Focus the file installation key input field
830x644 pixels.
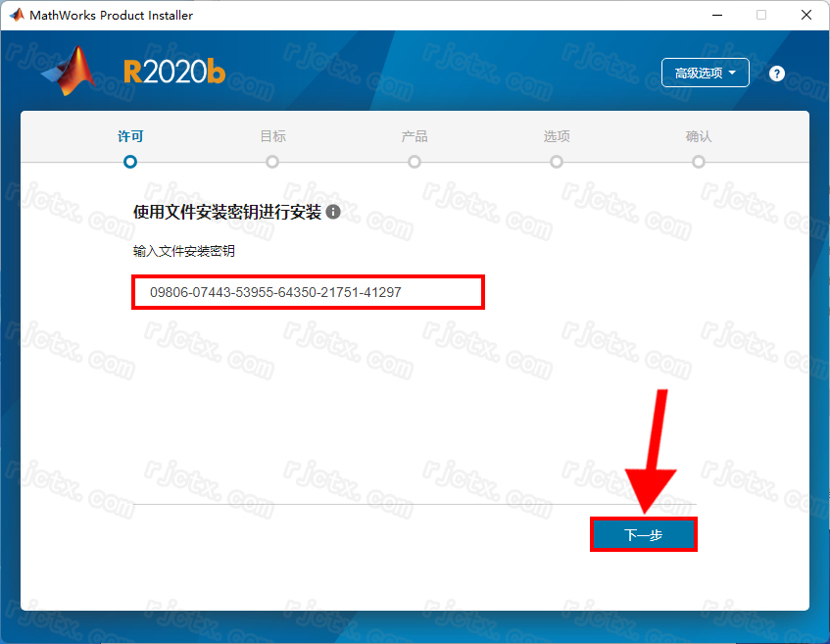pos(308,292)
